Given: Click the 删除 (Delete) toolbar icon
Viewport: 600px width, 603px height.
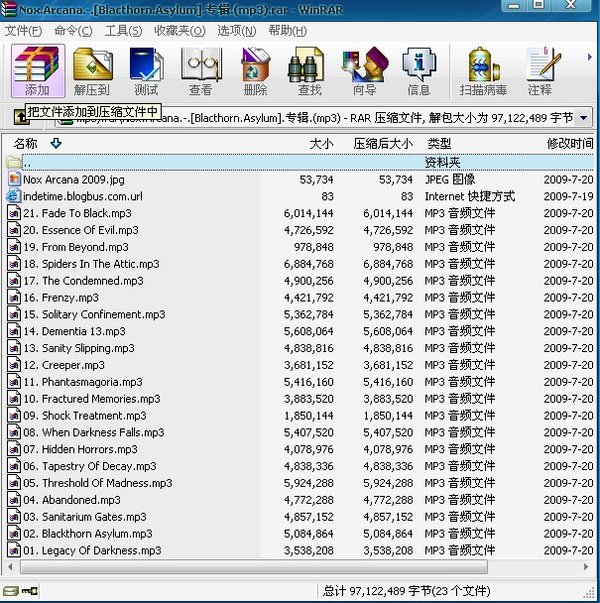Looking at the screenshot, I should pos(255,71).
